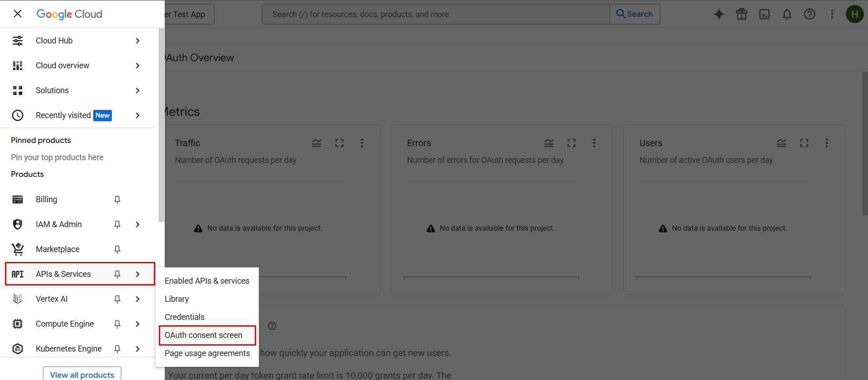Pin Billing to top products
This screenshot has height=380, width=868.
[117, 199]
